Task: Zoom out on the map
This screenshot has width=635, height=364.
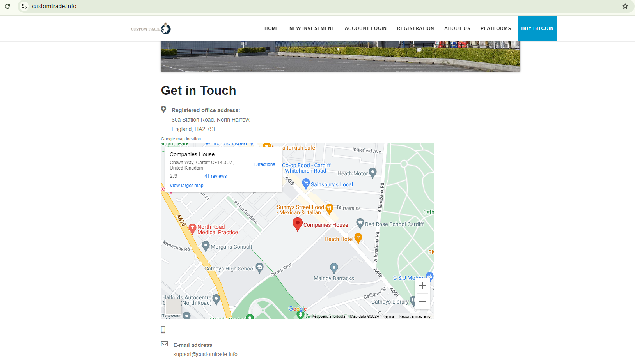Action: (x=422, y=302)
